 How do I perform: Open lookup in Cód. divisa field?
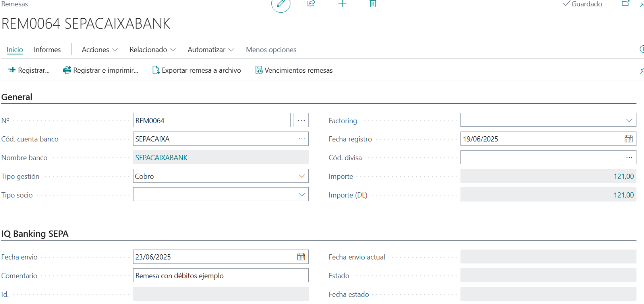click(x=629, y=158)
